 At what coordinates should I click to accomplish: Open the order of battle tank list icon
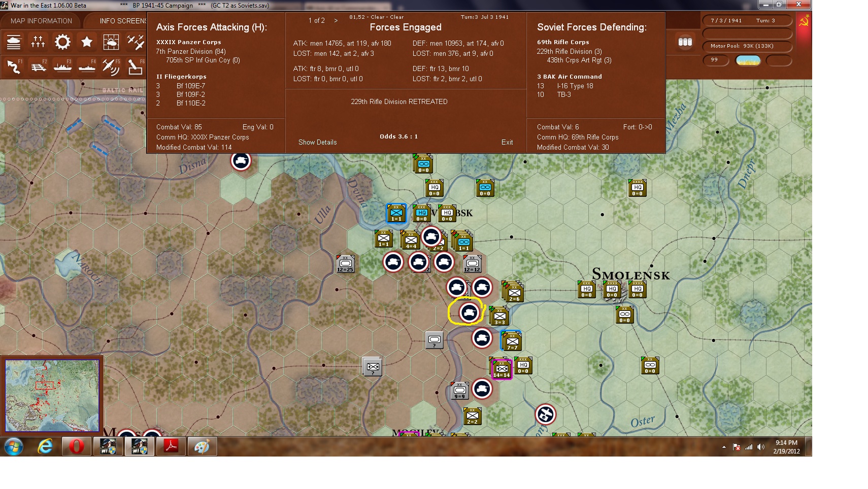point(14,42)
